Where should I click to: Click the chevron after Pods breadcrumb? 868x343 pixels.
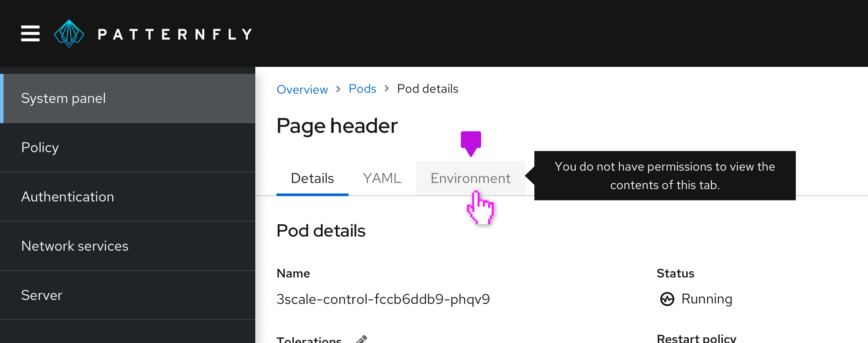386,89
